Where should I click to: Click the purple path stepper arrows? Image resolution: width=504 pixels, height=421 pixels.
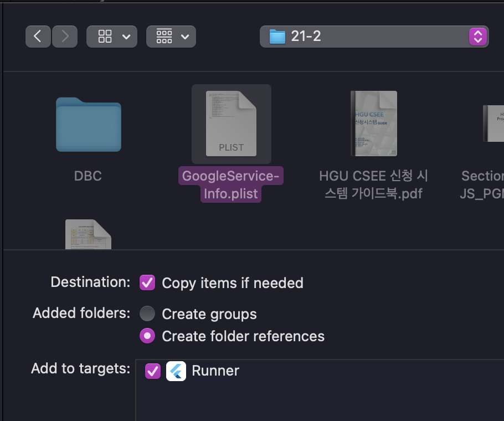click(477, 37)
